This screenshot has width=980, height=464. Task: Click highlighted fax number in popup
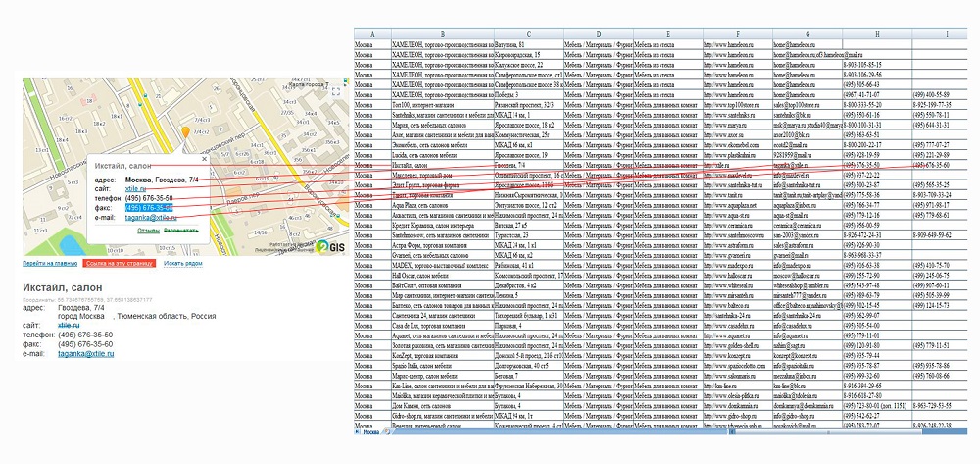[148, 208]
